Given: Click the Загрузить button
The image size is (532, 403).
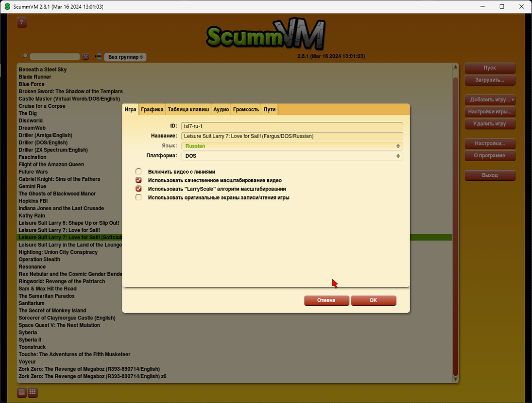Looking at the screenshot, I should point(490,80).
